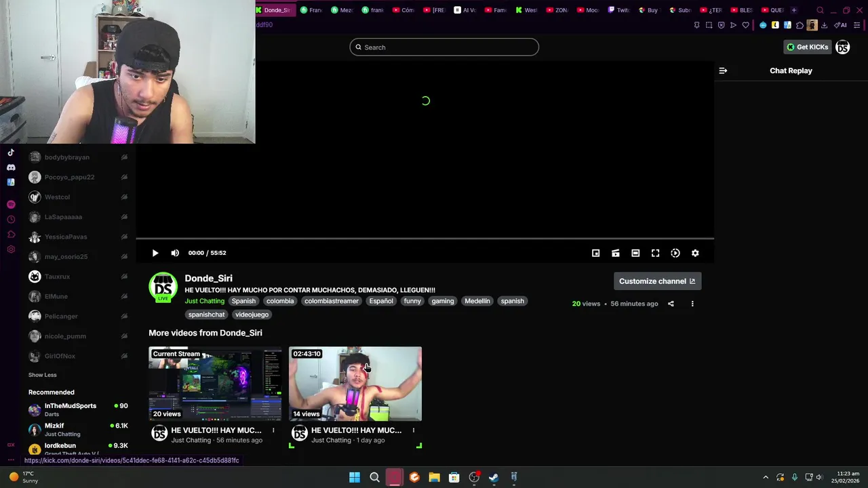Screen dimensions: 868x488
Task: Toggle theater mode in the video player
Action: 635,253
